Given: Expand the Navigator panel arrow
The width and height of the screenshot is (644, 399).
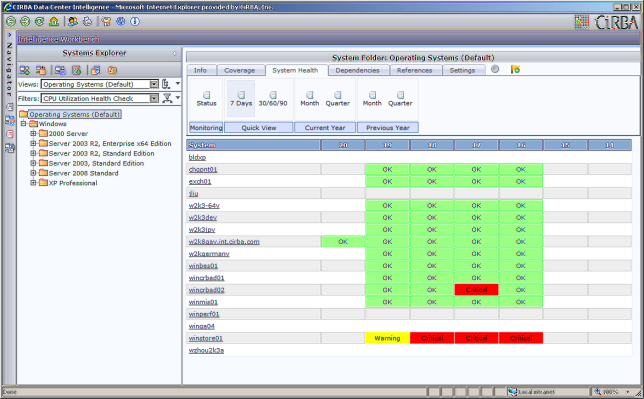Looking at the screenshot, I should point(10,35).
